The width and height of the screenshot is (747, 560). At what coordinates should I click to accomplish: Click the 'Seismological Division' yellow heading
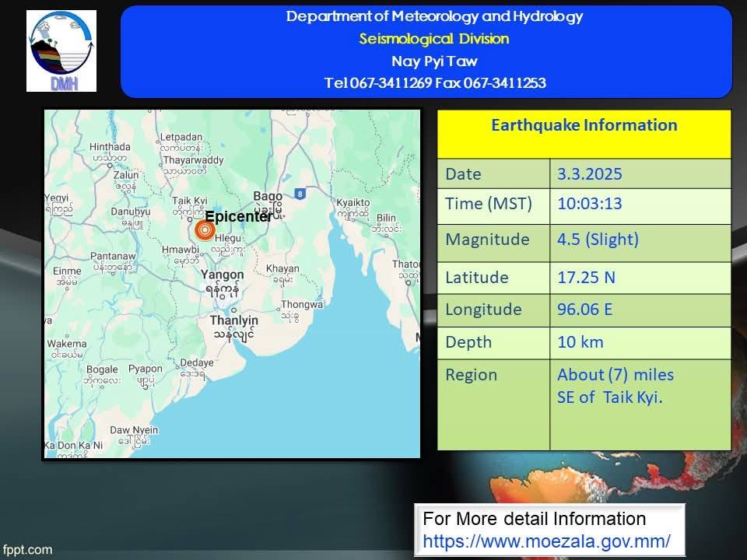[x=434, y=39]
